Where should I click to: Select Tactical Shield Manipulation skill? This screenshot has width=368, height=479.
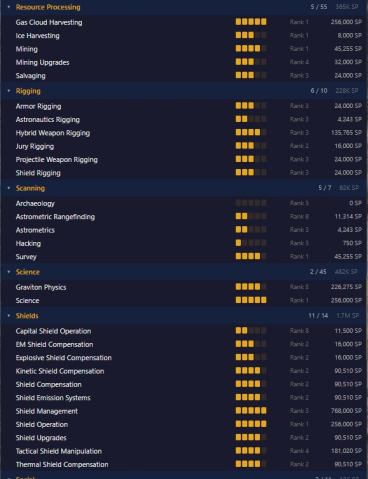184,451
